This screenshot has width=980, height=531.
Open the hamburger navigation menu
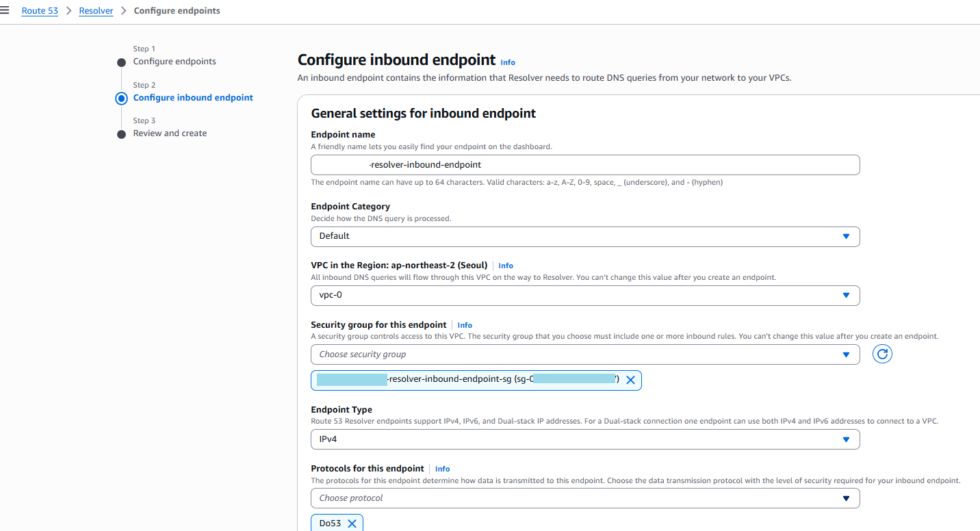5,10
